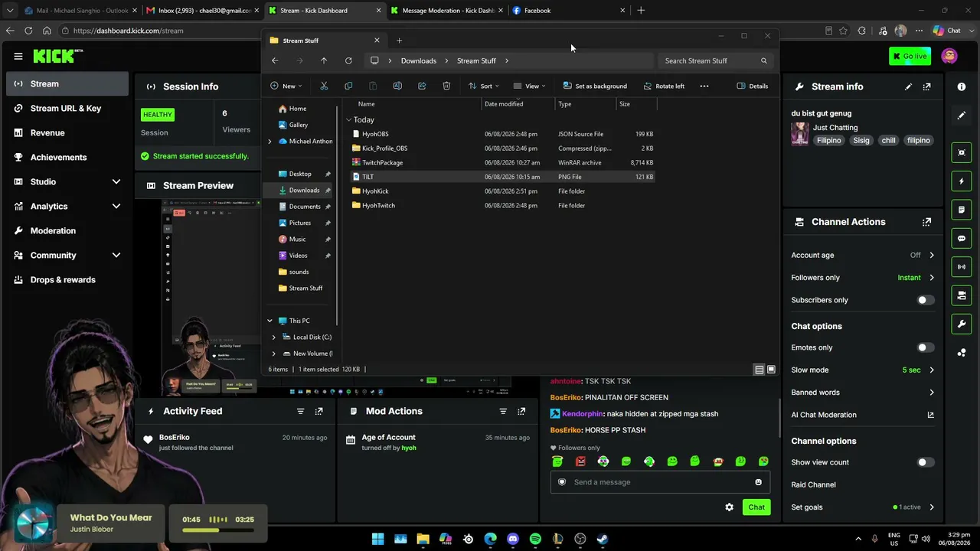
Task: Go up one folder level in Explorer
Action: tap(324, 60)
